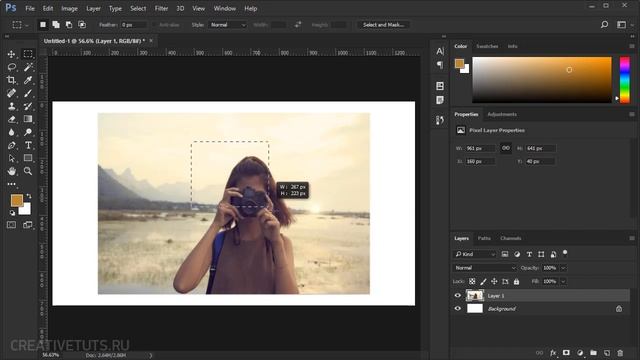The width and height of the screenshot is (640, 360).
Task: Toggle lock all padlock icon
Action: 516,282
